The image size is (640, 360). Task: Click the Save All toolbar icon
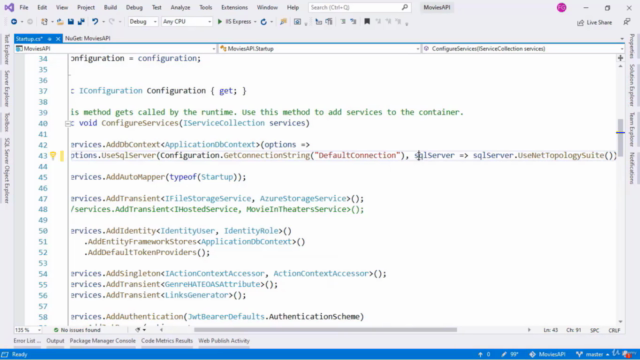pos(81,22)
